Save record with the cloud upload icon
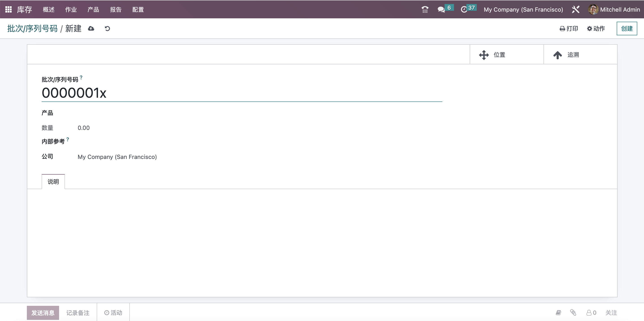The width and height of the screenshot is (644, 321). (91, 28)
